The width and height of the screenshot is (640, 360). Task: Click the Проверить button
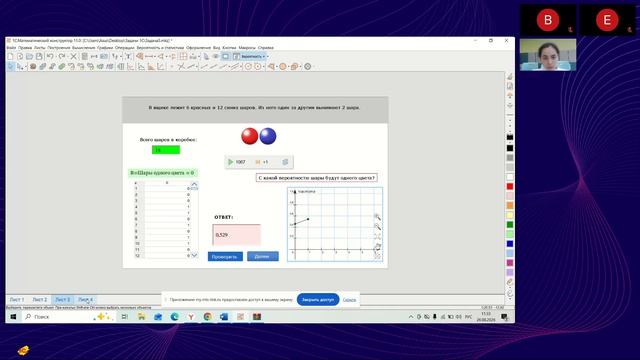point(225,256)
